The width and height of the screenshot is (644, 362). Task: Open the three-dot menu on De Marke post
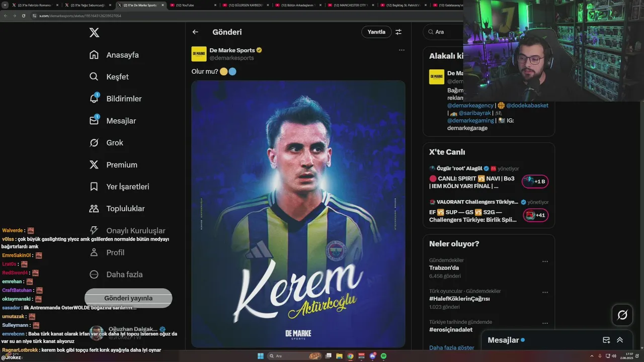(401, 50)
